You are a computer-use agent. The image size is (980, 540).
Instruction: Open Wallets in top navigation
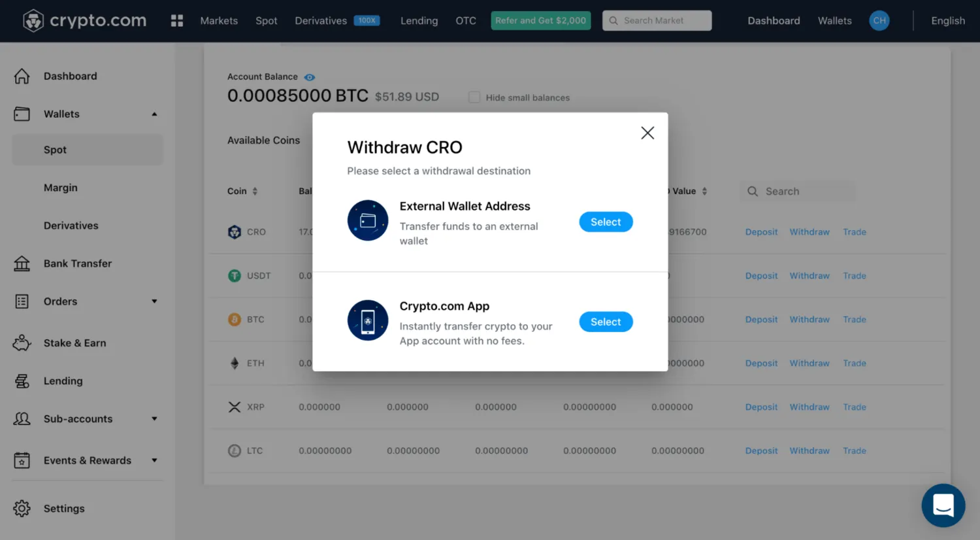tap(835, 21)
